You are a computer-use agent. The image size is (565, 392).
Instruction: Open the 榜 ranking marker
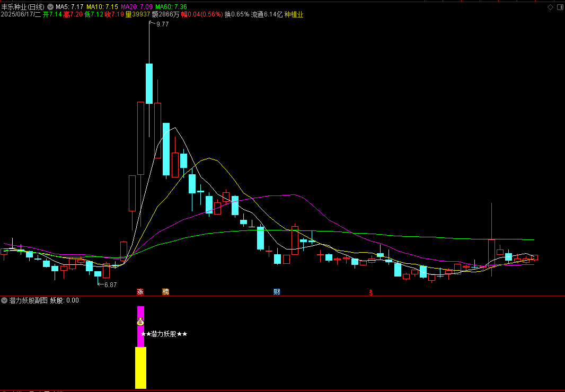click(x=165, y=292)
